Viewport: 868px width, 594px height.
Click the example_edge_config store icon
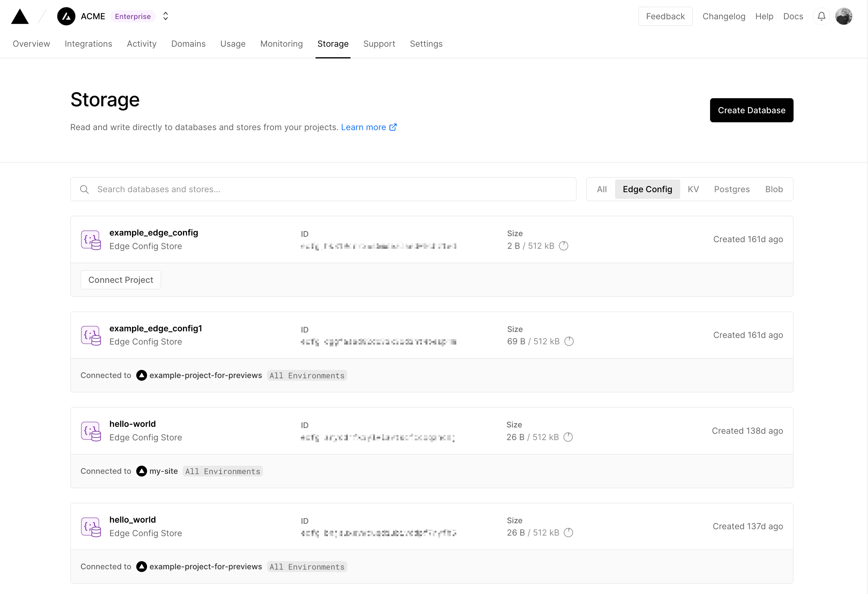point(91,240)
